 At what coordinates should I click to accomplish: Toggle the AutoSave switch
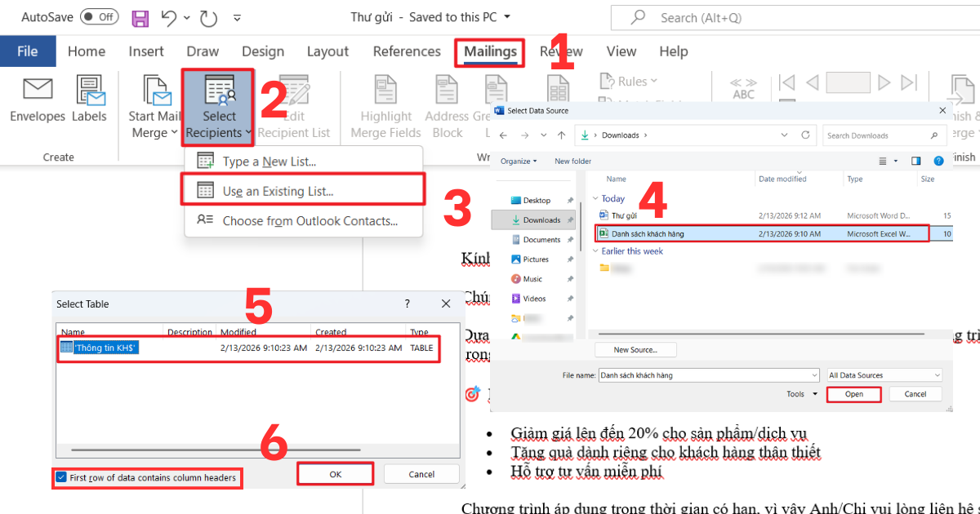click(x=100, y=16)
